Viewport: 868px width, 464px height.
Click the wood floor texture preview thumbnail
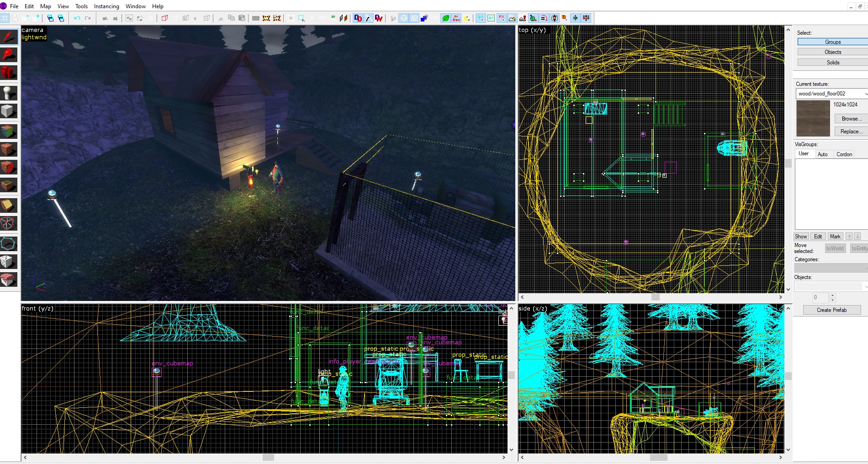813,118
